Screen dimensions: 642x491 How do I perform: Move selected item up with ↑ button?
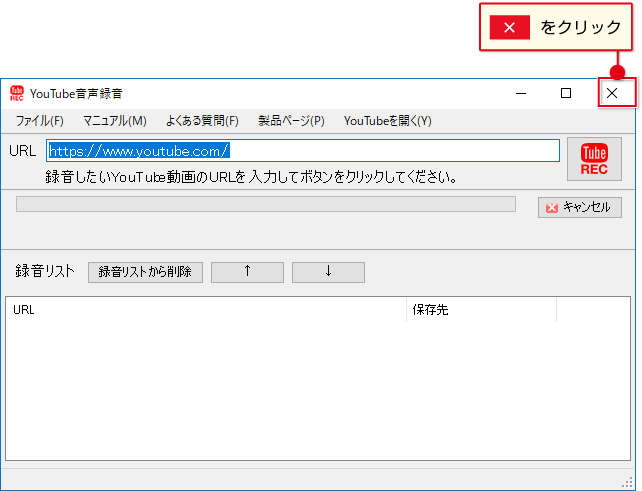pyautogui.click(x=247, y=272)
